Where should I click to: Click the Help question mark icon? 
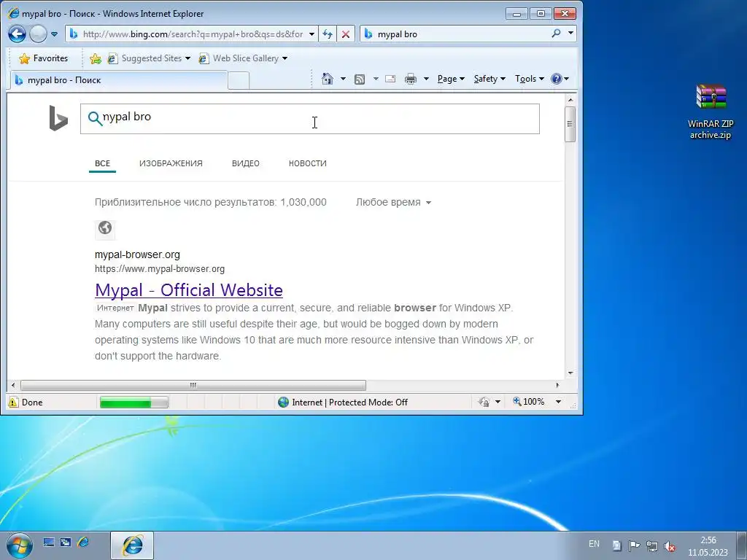click(x=557, y=79)
